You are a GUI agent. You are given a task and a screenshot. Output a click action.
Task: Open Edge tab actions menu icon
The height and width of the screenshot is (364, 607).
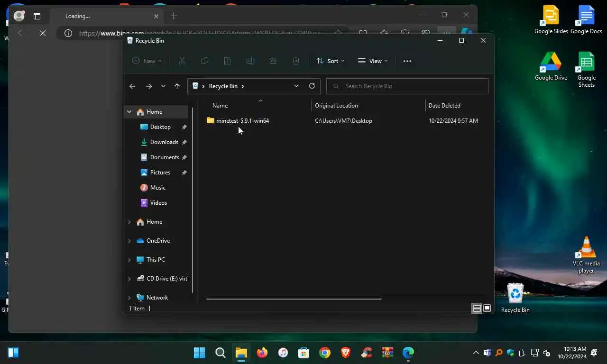[x=37, y=16]
